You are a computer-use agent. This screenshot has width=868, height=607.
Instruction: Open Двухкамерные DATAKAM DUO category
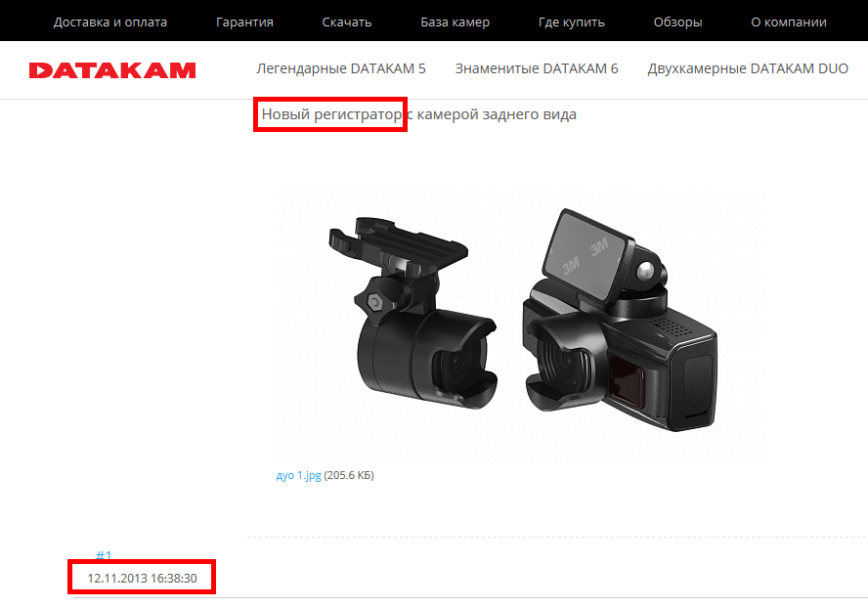(748, 68)
